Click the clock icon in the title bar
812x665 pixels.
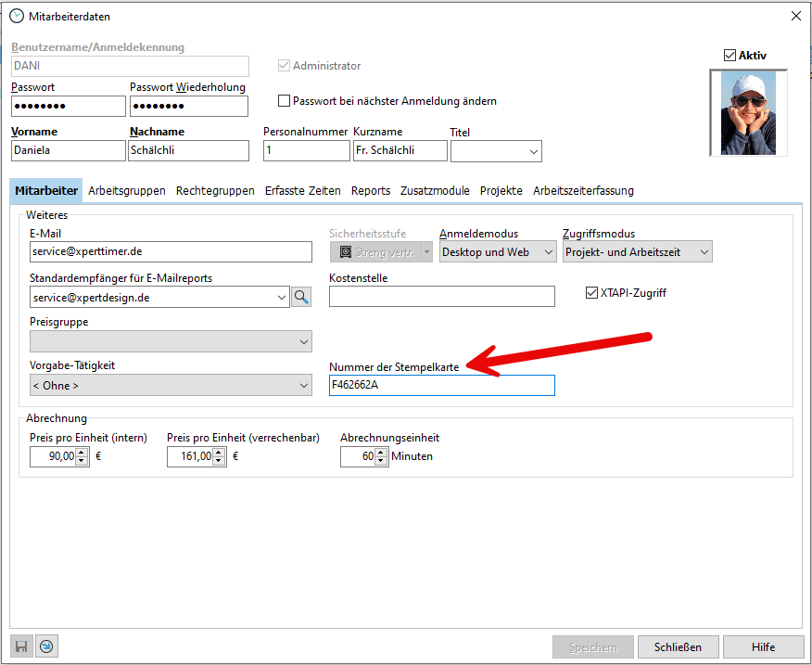tap(16, 16)
